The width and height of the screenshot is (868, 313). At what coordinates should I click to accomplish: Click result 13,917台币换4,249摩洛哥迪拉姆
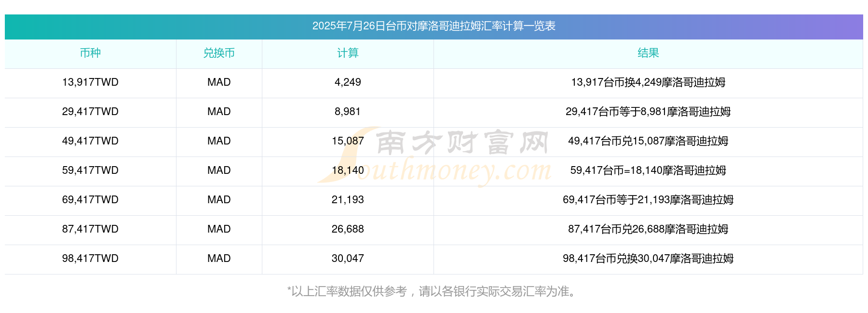click(x=648, y=82)
